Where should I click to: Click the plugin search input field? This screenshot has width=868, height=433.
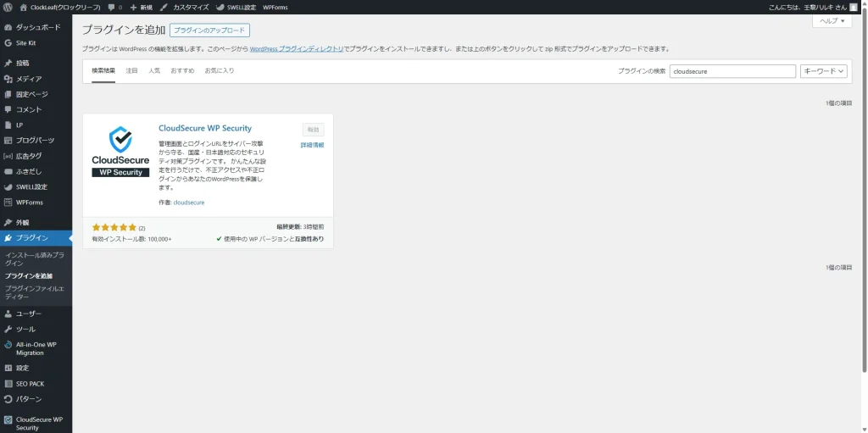click(x=732, y=71)
